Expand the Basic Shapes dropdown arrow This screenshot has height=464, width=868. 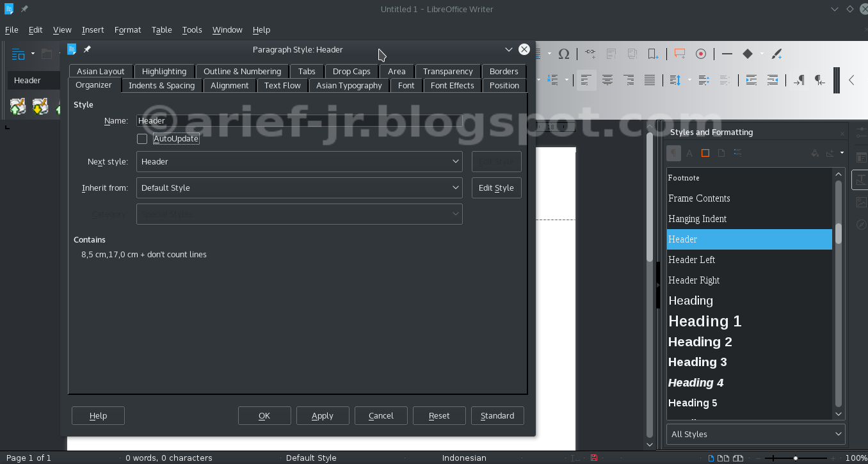(762, 54)
